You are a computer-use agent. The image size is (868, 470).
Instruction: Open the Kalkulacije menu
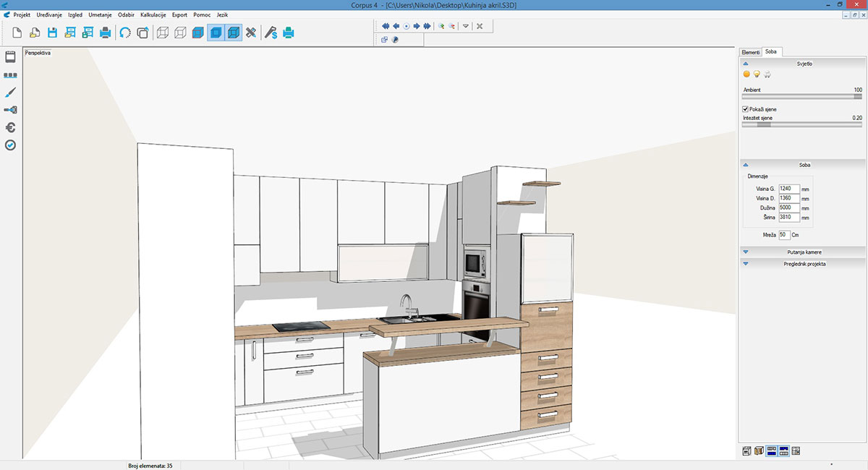(x=153, y=14)
